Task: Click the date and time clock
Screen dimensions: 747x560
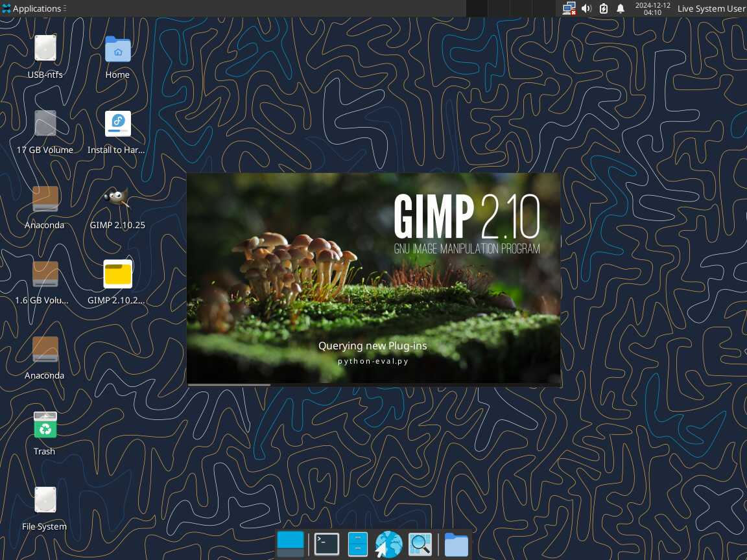Action: pyautogui.click(x=653, y=8)
